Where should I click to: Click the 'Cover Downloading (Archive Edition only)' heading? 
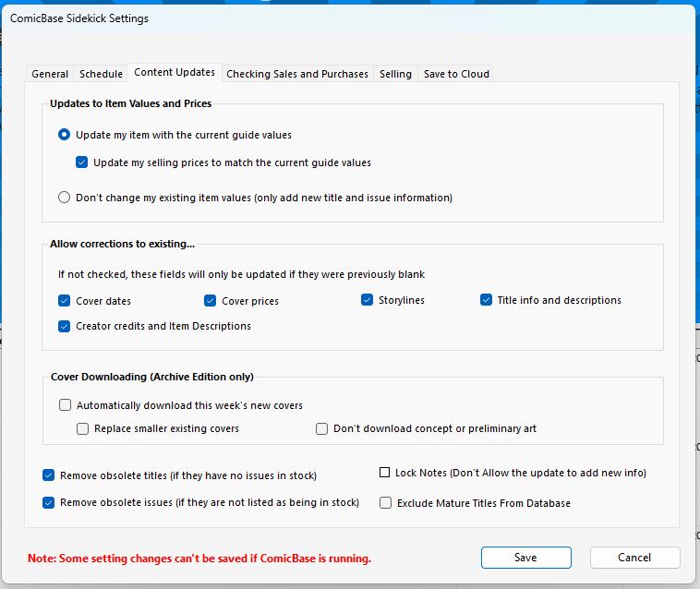[152, 377]
